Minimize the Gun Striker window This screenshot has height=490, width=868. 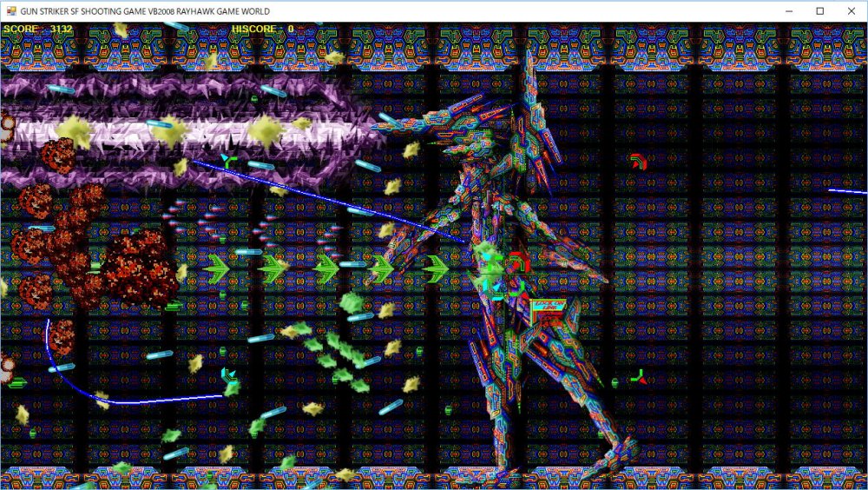point(789,11)
